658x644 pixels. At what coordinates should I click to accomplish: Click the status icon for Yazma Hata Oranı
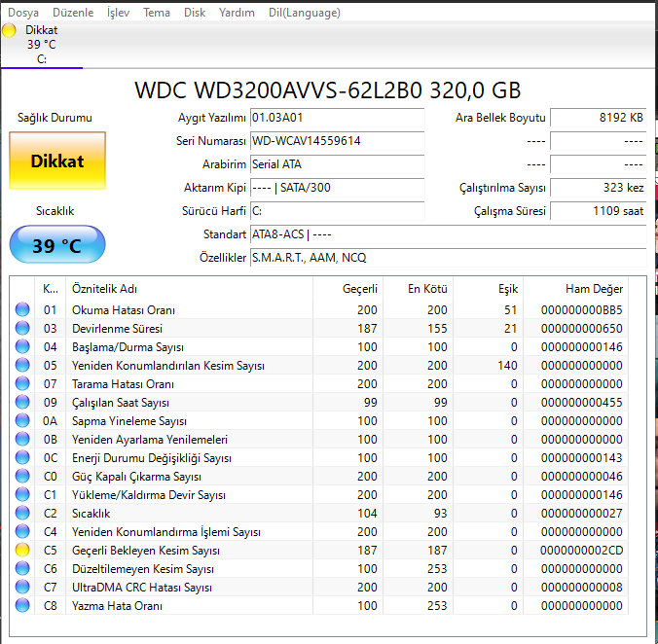[x=22, y=605]
